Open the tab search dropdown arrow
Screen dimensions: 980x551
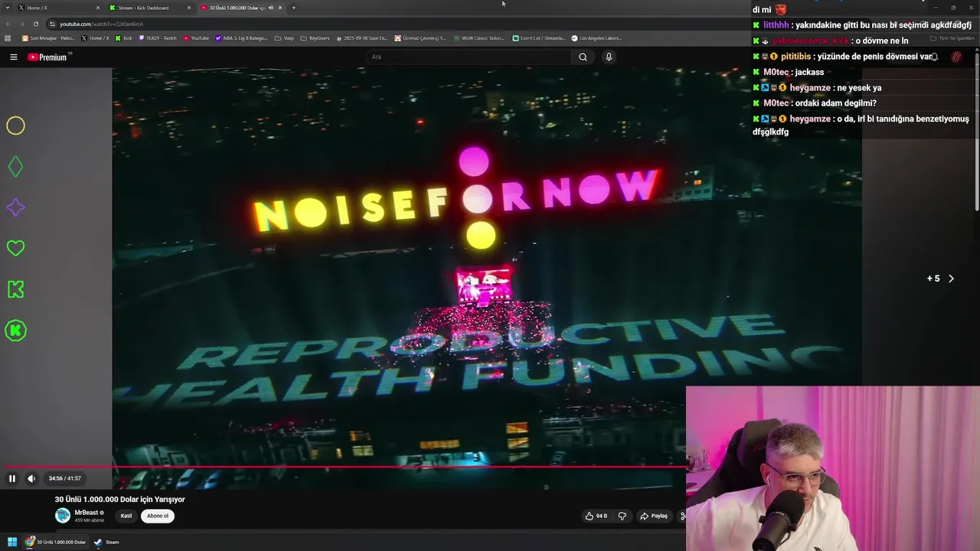point(6,8)
